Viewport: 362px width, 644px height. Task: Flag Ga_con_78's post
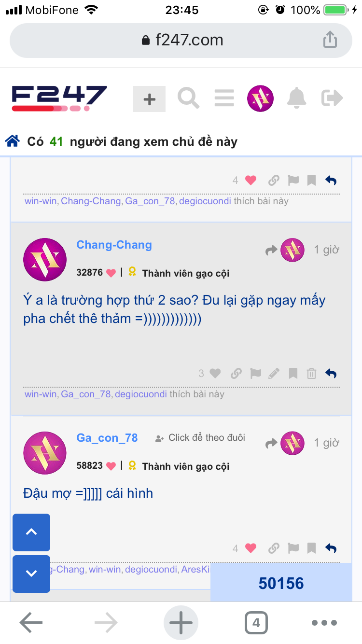click(x=293, y=548)
